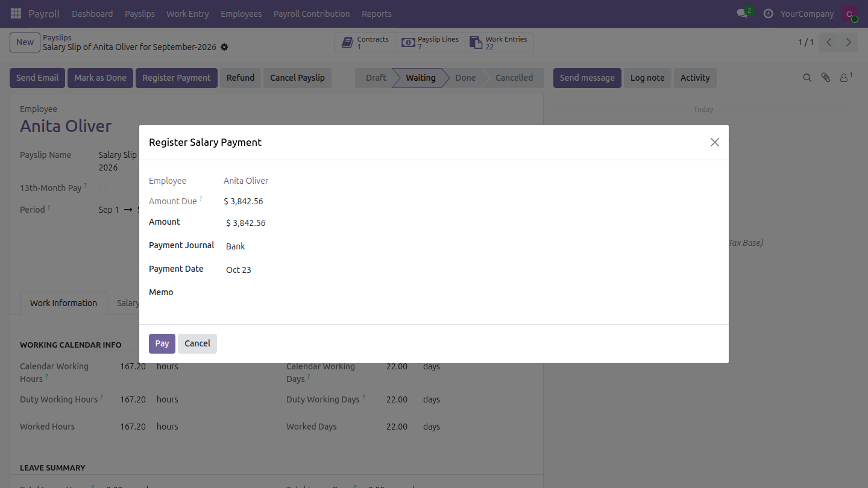Select the Done status stage
The image size is (868, 488).
465,78
